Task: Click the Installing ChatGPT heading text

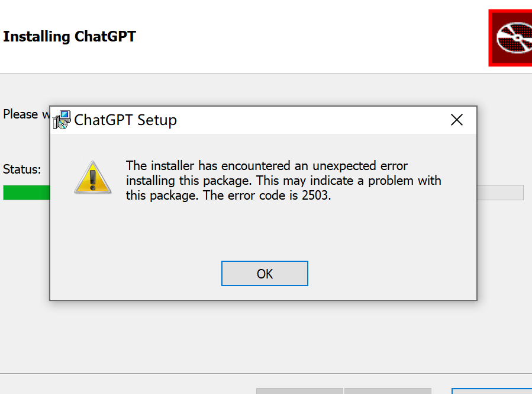Action: tap(69, 36)
